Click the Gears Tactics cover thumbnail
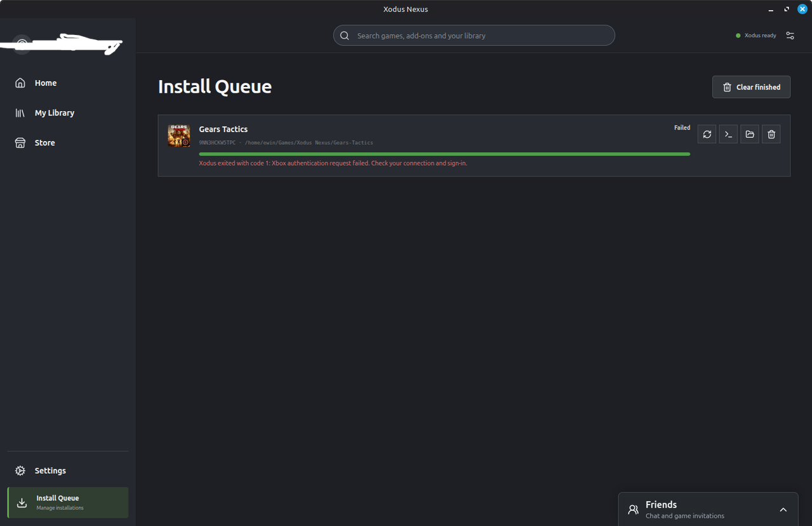 click(179, 136)
